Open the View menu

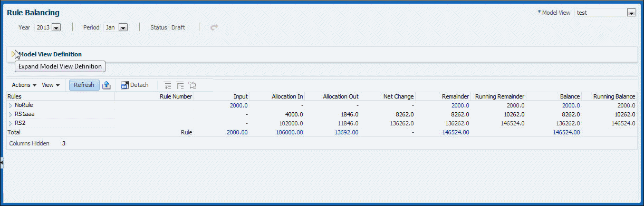click(x=51, y=85)
